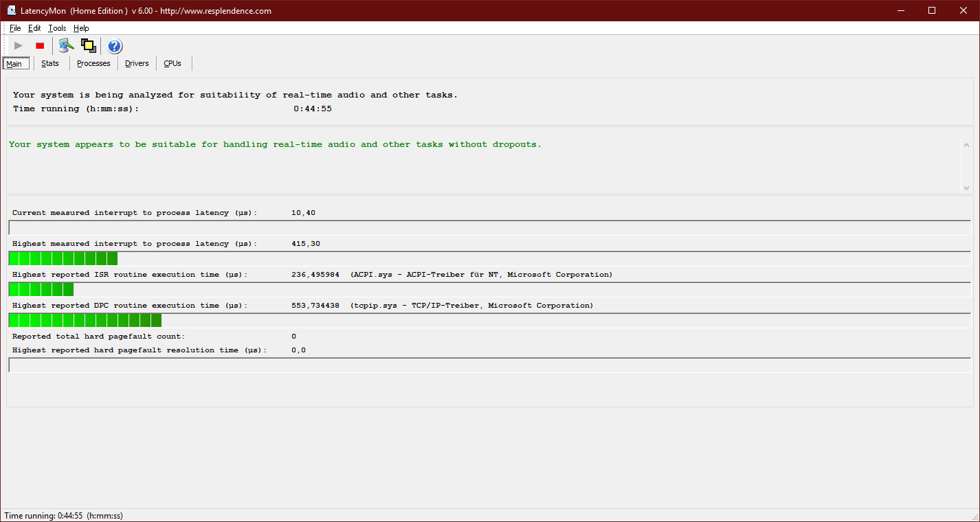Screen dimensions: 980x522
Task: Open help via the blue question mark icon
Action: pyautogui.click(x=115, y=46)
